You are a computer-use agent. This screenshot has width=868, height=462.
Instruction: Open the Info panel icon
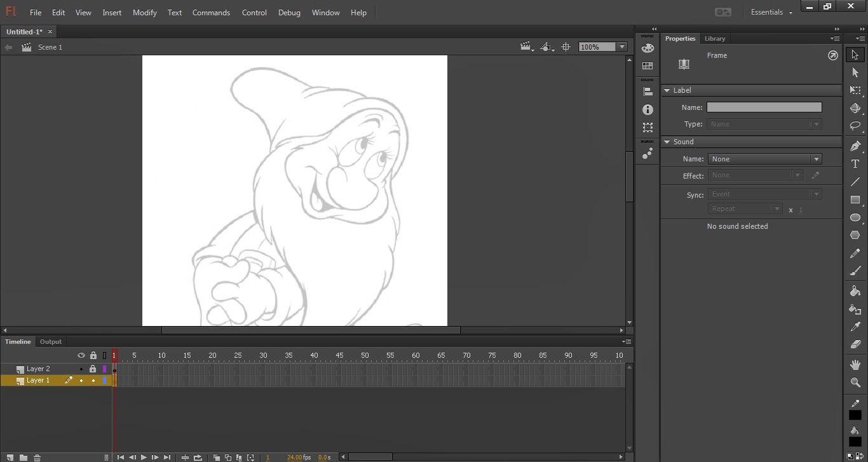tap(648, 110)
